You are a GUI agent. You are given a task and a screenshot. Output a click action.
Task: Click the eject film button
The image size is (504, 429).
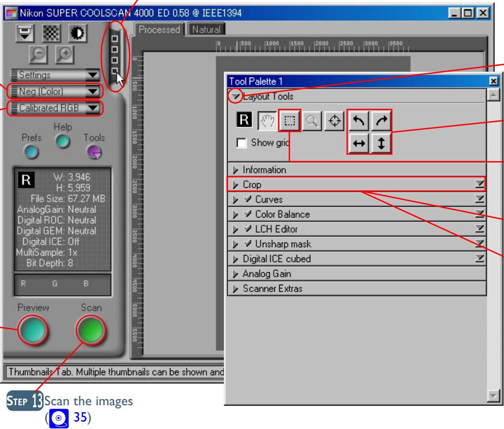25,33
